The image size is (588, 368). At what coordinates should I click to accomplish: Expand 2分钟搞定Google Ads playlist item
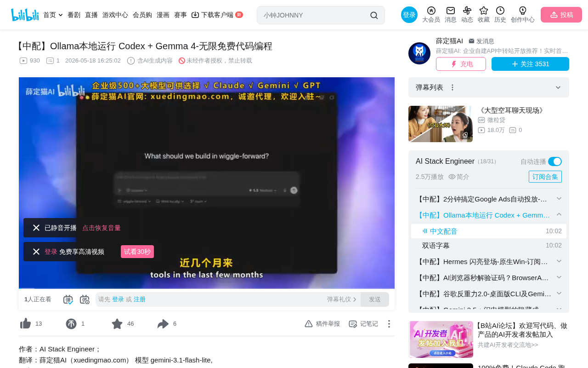point(559,198)
